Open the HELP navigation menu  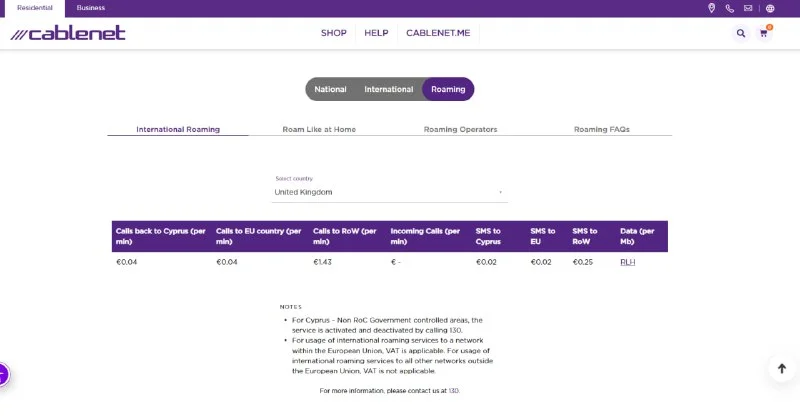tap(376, 33)
